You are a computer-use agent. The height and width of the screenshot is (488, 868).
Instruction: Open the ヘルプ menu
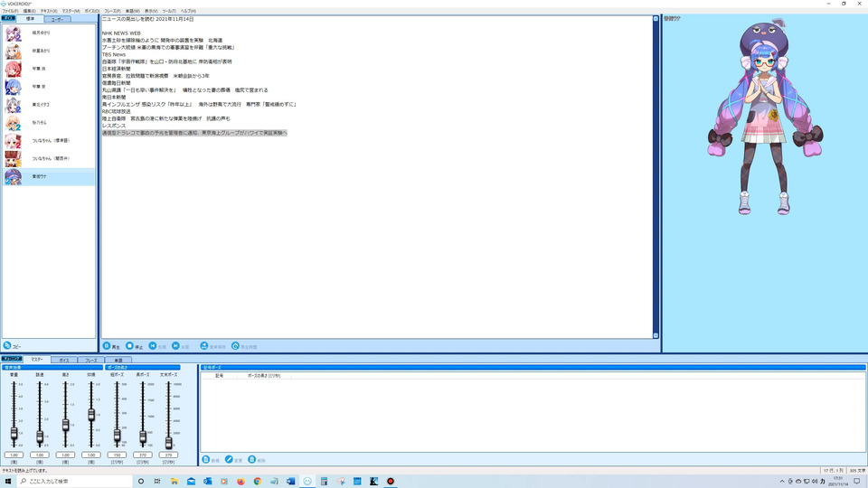188,11
